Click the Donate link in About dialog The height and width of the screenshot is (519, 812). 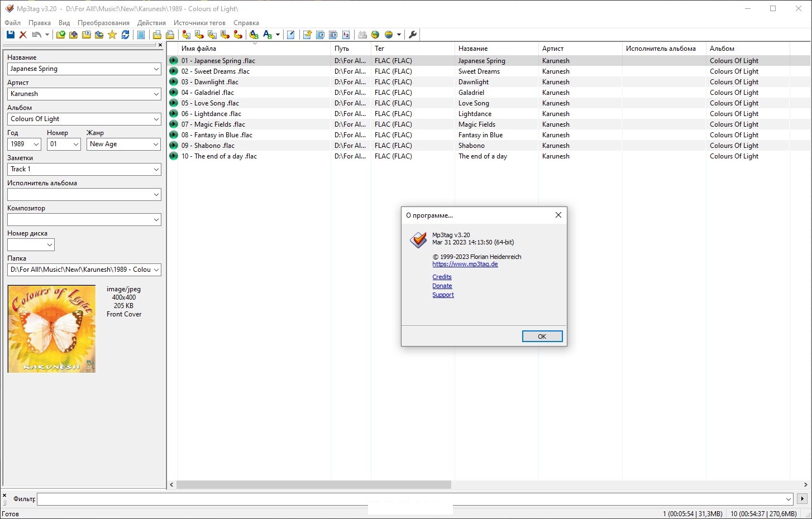click(442, 286)
